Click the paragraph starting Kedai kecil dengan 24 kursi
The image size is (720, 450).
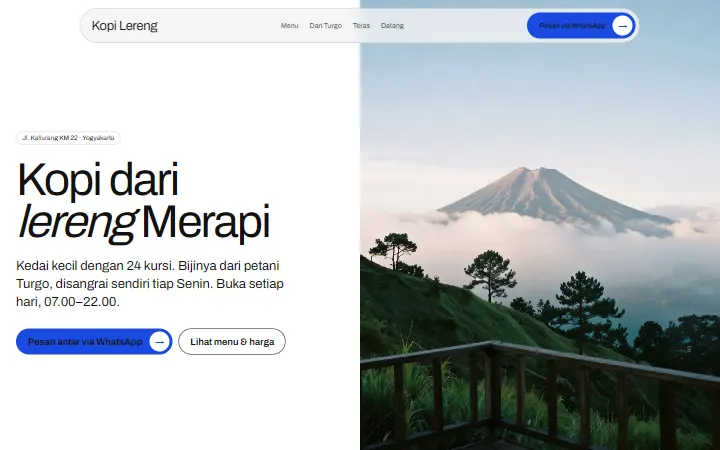[150, 284]
